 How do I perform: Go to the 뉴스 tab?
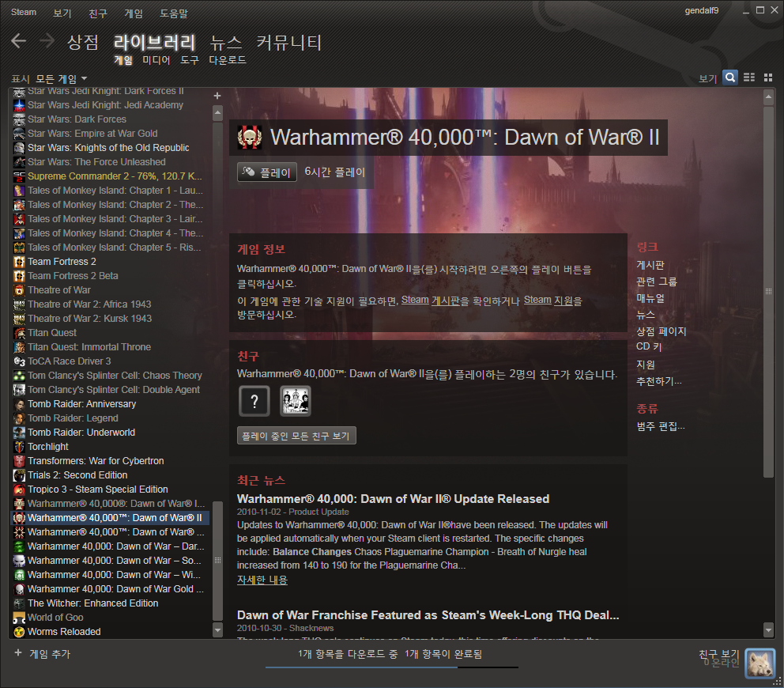pos(225,42)
